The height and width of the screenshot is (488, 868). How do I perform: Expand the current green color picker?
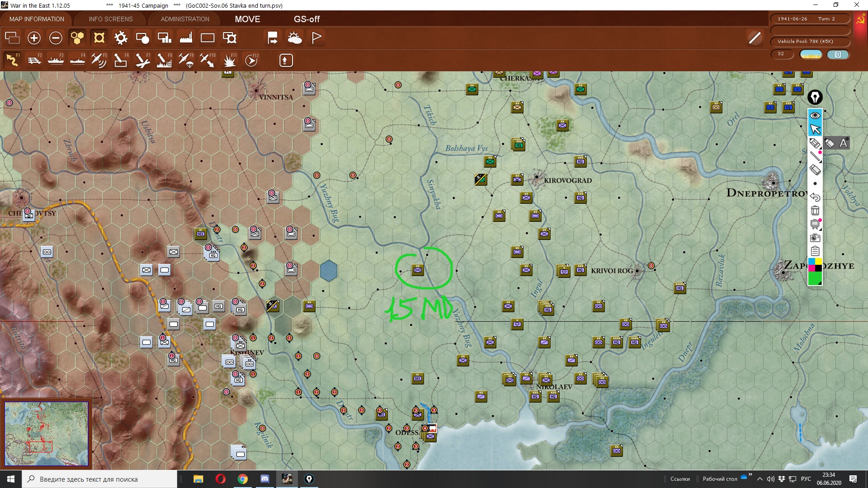[x=815, y=279]
